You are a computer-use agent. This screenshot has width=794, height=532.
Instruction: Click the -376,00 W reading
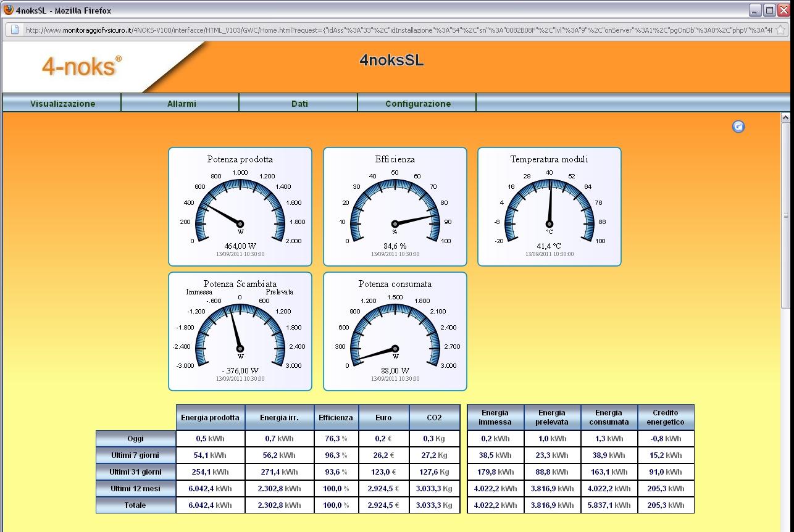(x=240, y=370)
